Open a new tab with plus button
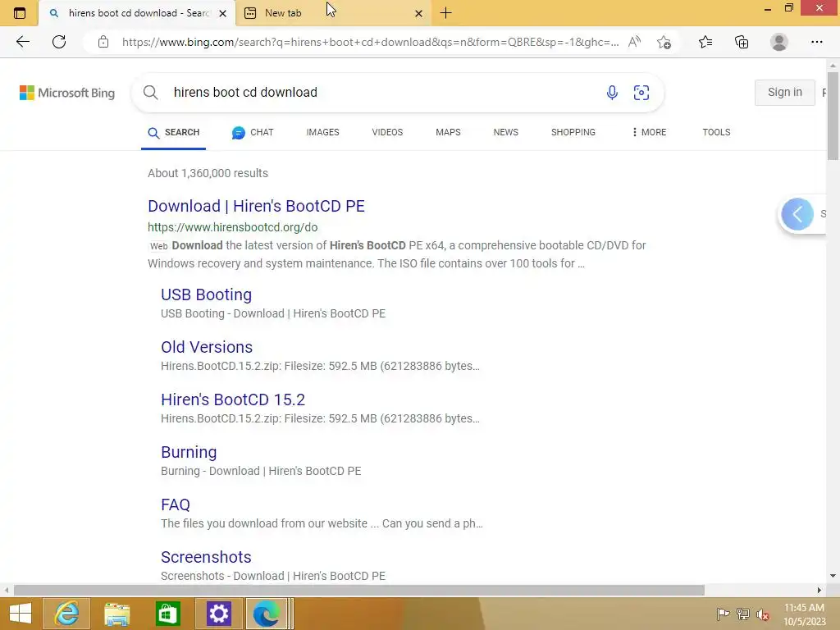The image size is (840, 630). (445, 13)
